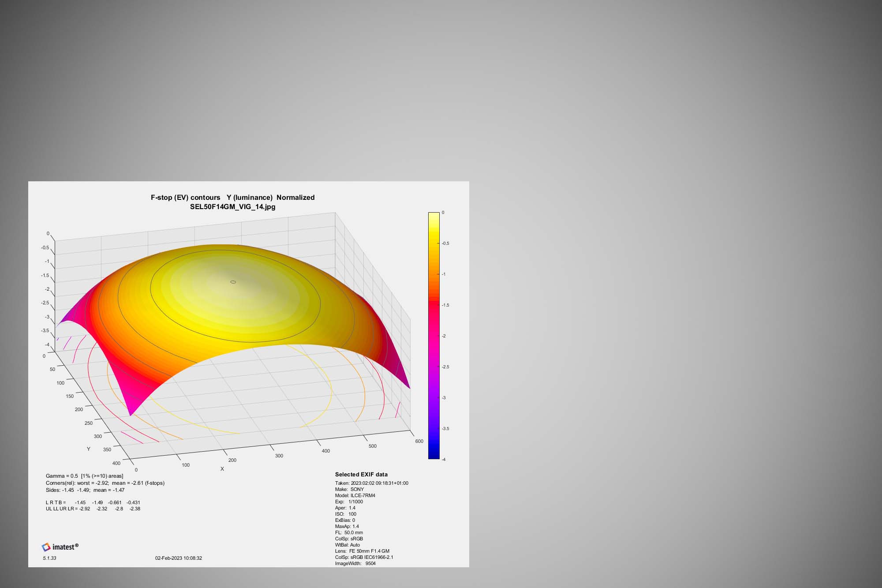
Task: Click the 'Corners(rel): worst = -2.92' line
Action: [x=105, y=483]
